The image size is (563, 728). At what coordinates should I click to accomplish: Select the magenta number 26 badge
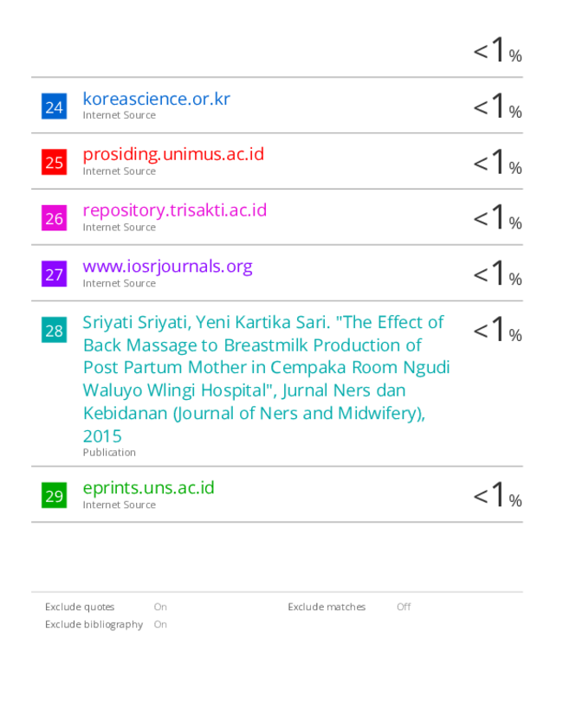(54, 218)
